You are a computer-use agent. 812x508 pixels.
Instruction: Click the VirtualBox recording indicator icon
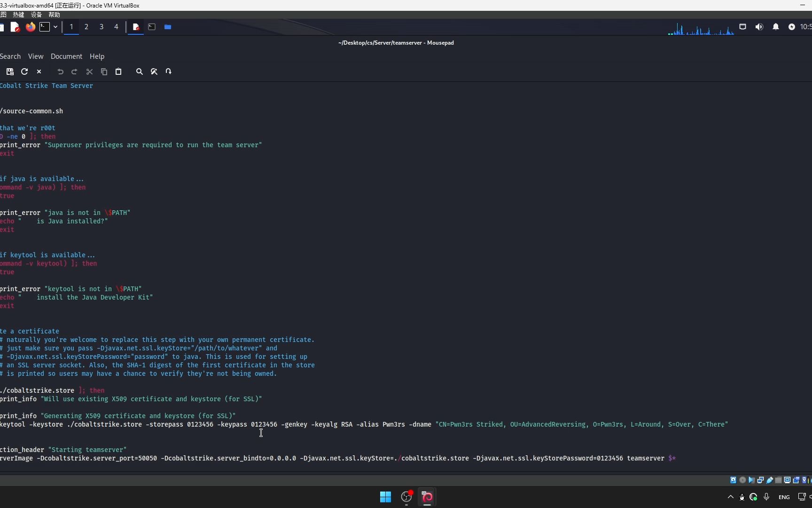pyautogui.click(x=796, y=480)
